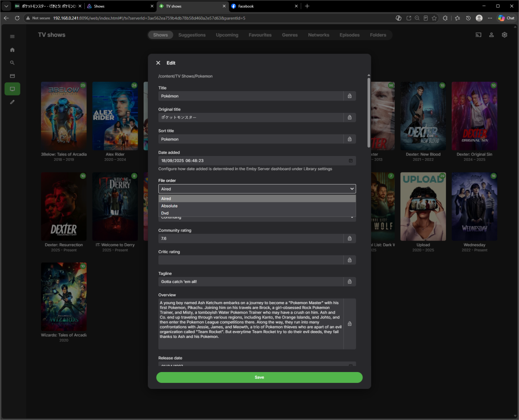Switch to the Suggestions tab
The height and width of the screenshot is (420, 519).
pos(192,35)
